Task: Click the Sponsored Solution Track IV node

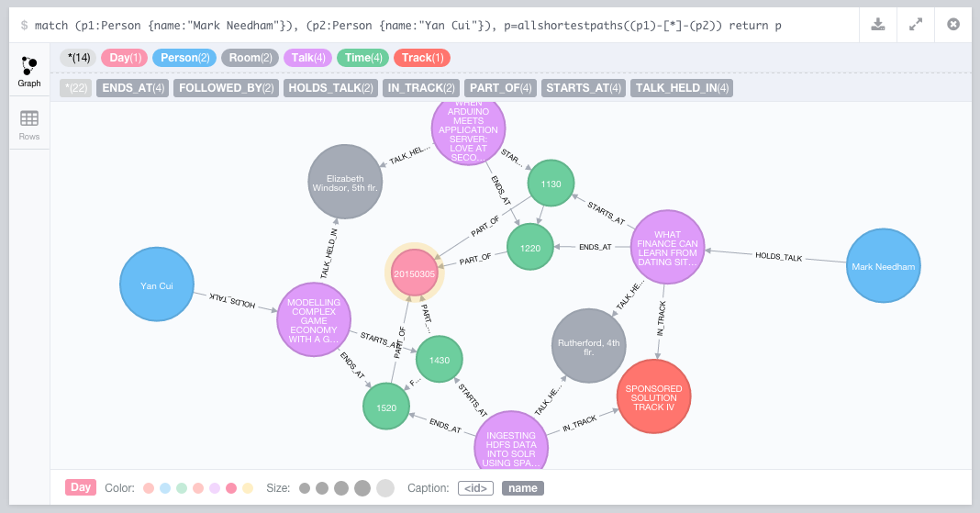Action: (653, 396)
